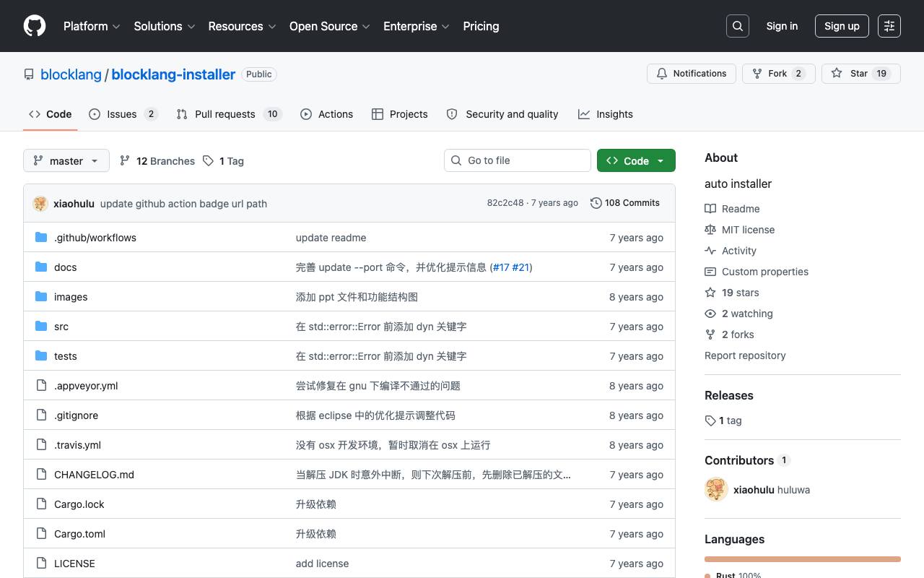The width and height of the screenshot is (924, 578).
Task: Click the Sign in link
Action: (782, 26)
